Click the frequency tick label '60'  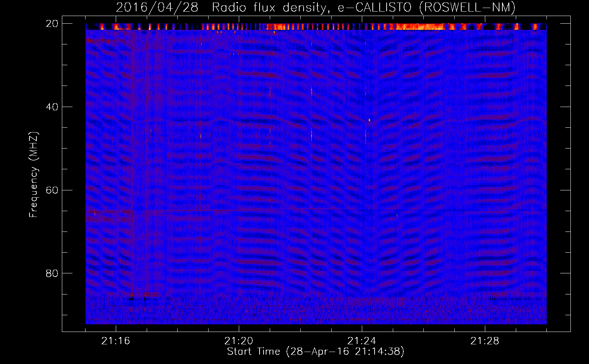point(52,190)
